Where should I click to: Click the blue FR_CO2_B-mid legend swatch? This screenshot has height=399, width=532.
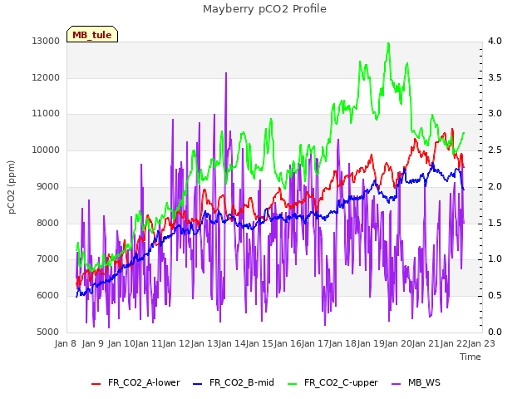(198, 384)
